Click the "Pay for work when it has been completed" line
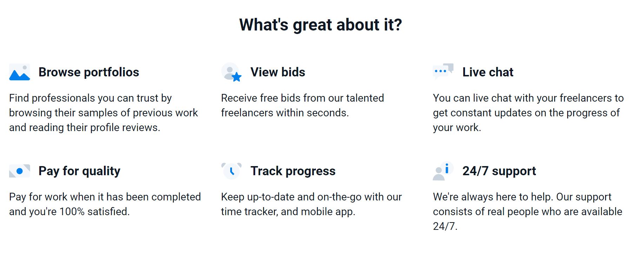Viewport: 644px width, 253px height. [x=105, y=197]
